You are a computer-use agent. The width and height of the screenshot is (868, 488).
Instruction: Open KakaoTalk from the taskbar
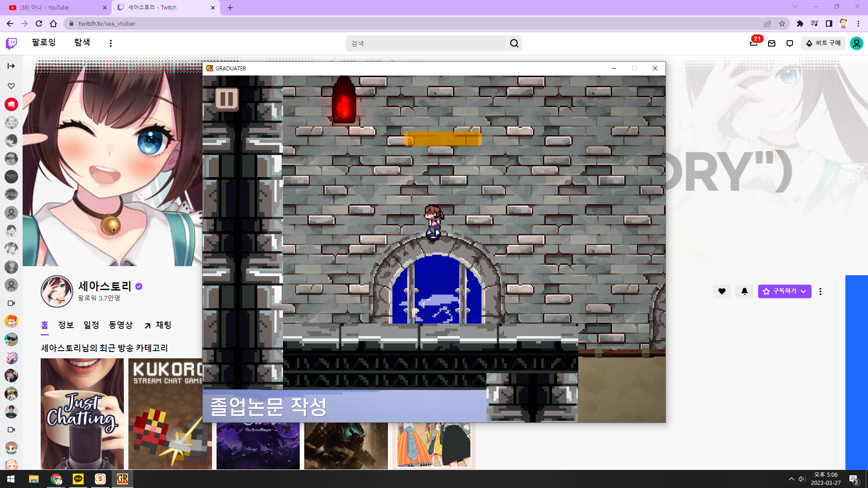point(78,479)
